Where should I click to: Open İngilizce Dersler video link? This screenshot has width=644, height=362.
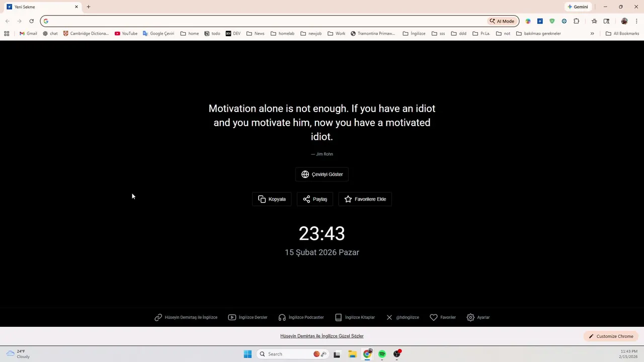[x=248, y=317]
